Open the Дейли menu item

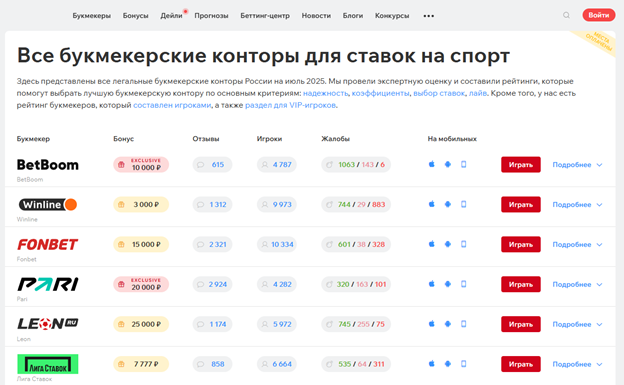point(171,16)
